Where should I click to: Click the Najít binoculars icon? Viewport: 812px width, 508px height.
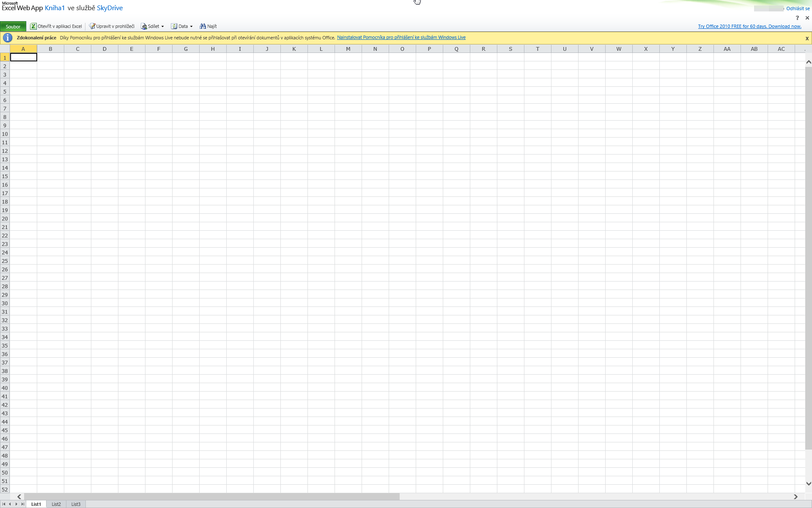click(x=203, y=26)
